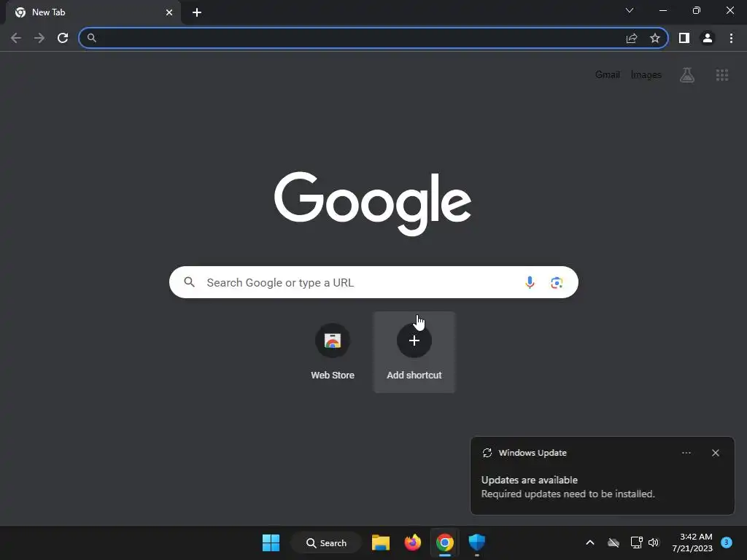This screenshot has height=560, width=747.
Task: Open the volume tray icon
Action: click(x=654, y=542)
